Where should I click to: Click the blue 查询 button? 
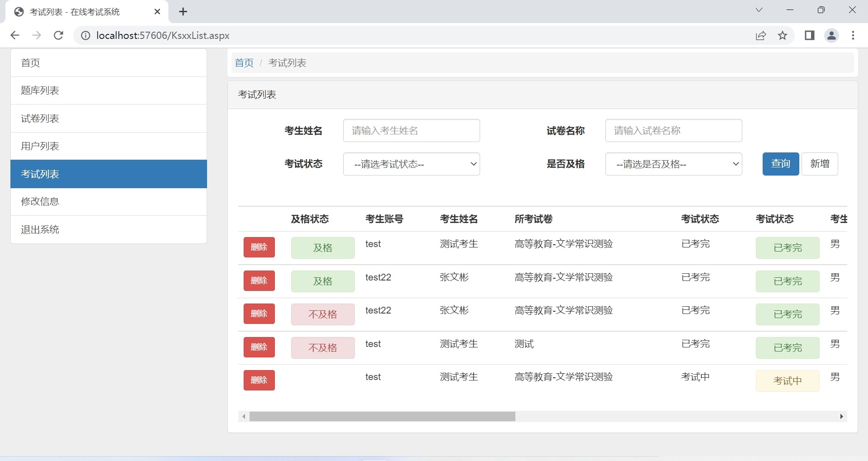(x=780, y=164)
